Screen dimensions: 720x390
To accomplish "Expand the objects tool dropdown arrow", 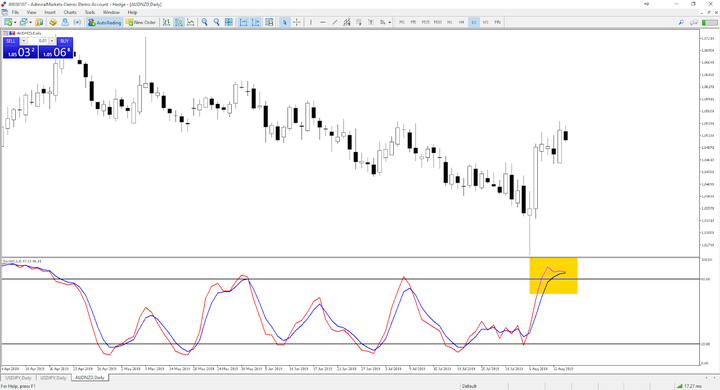I will 389,22.
